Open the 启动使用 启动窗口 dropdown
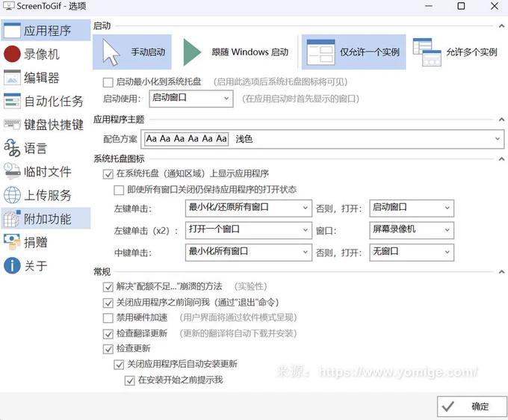Viewport: 508px width, 420px height. 191,98
